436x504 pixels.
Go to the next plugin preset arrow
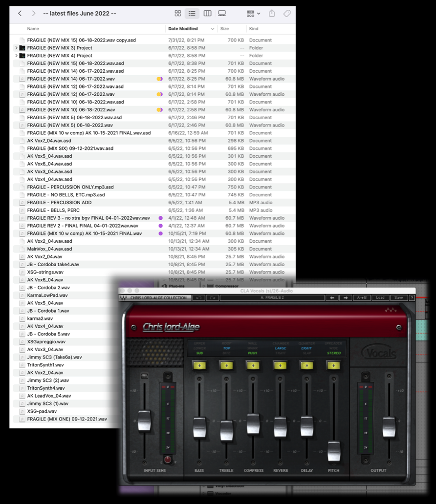(x=346, y=298)
